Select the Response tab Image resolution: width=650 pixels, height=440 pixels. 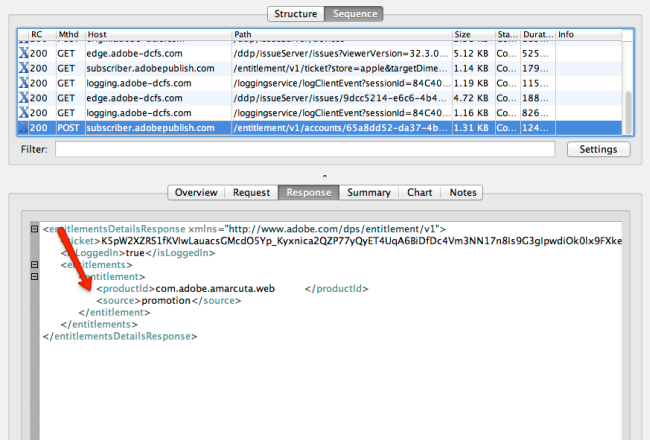[x=308, y=192]
